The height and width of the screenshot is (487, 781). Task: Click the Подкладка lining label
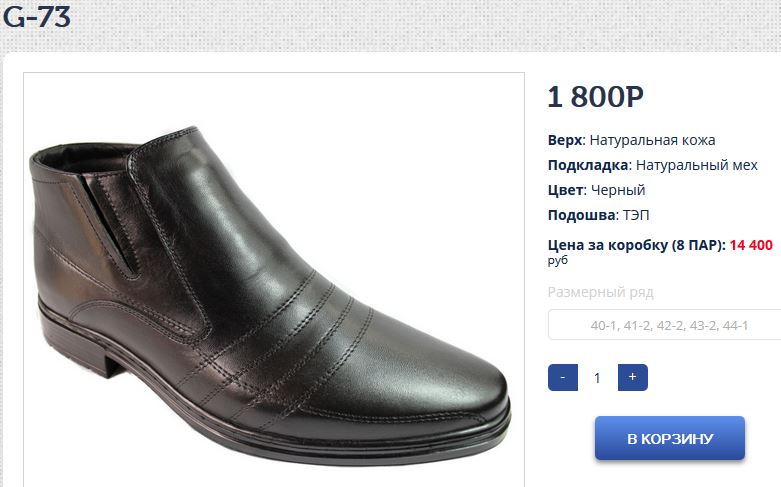[x=588, y=165]
